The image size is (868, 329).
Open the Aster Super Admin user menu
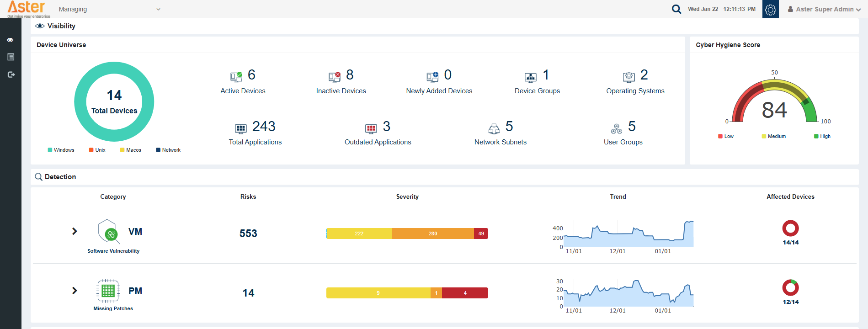pos(824,9)
